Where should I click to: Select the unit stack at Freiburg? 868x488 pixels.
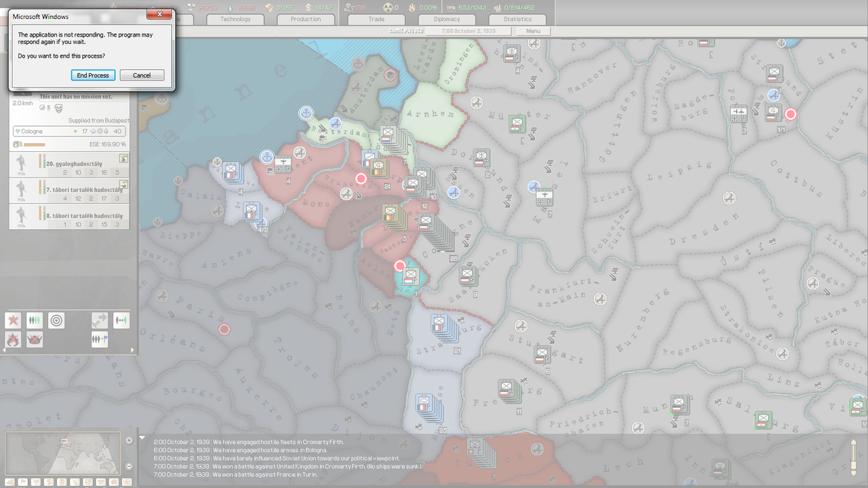click(x=509, y=391)
